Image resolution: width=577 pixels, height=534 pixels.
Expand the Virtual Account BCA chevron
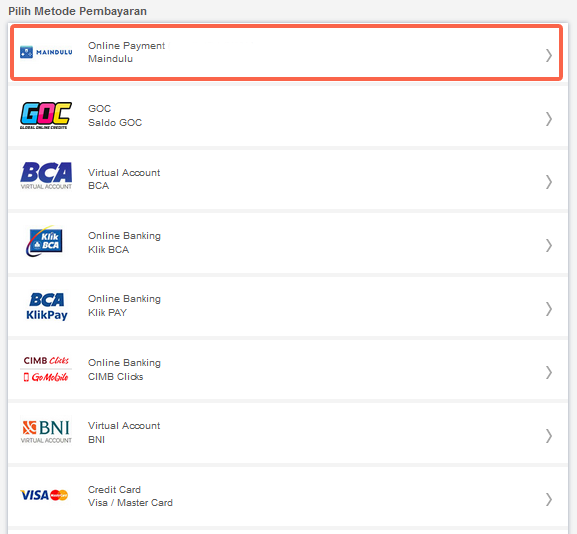pos(549,182)
